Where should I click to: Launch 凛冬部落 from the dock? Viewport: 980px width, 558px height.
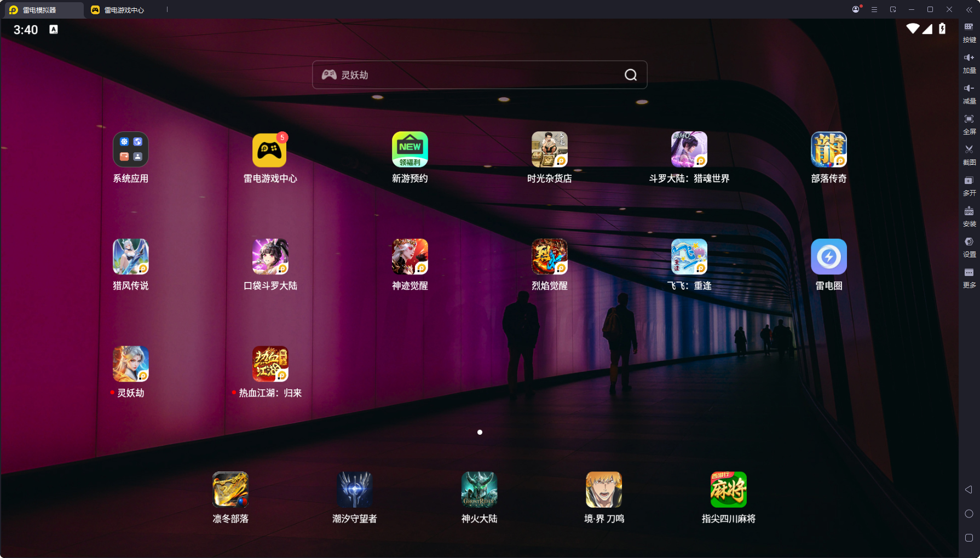point(230,490)
